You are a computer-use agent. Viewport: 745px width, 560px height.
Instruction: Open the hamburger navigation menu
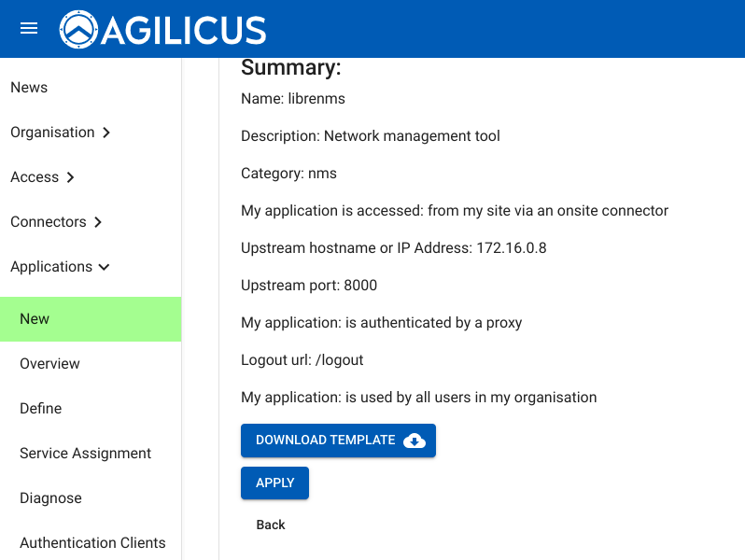[29, 29]
